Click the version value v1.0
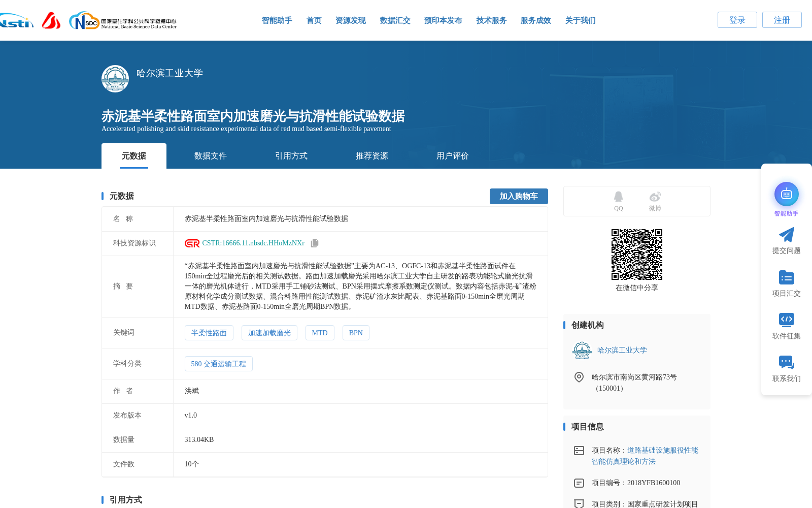812x508 pixels. pyautogui.click(x=191, y=415)
